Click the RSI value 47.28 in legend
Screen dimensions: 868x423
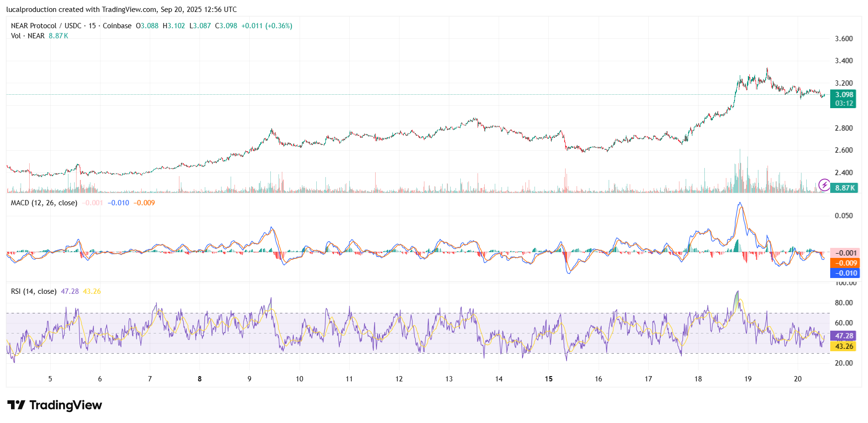(x=70, y=291)
